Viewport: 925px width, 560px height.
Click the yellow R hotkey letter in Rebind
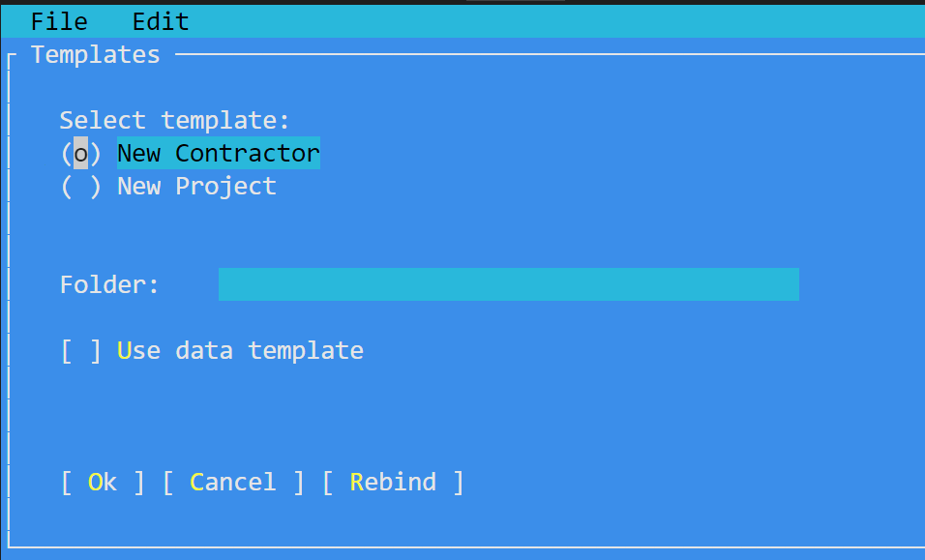click(357, 483)
